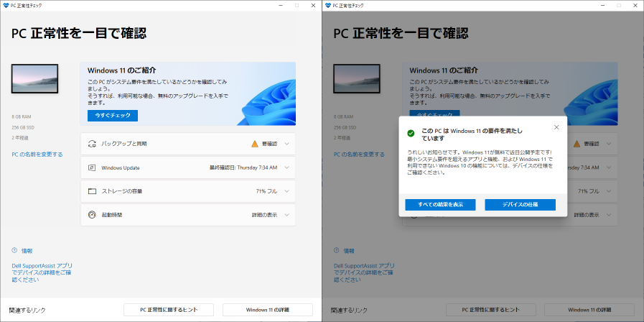Close the left PC 正常性チェック window

313,5
